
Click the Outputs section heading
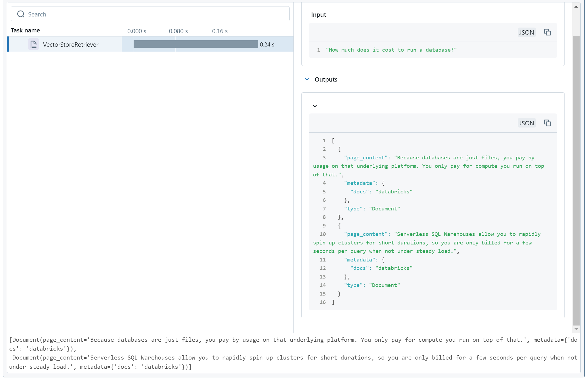pos(326,79)
